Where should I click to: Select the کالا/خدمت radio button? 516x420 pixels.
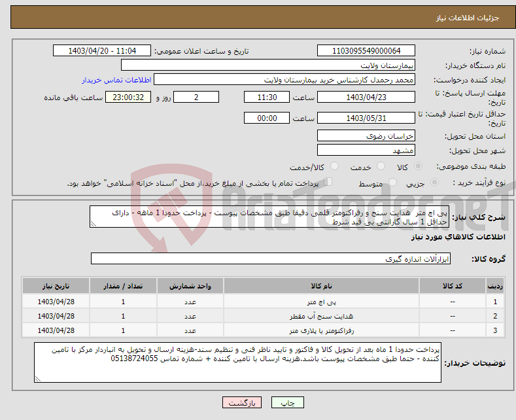click(x=334, y=166)
